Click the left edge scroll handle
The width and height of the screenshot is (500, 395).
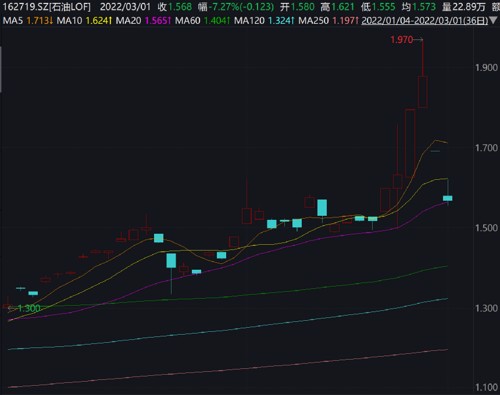point(1,69)
